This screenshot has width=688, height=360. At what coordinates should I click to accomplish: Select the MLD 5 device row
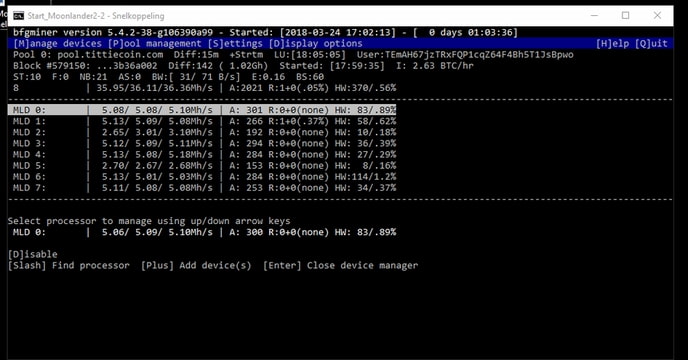[x=202, y=166]
